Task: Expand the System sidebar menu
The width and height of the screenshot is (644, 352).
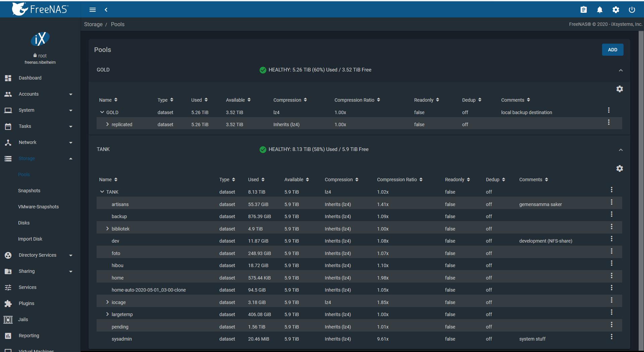Action: [40, 110]
